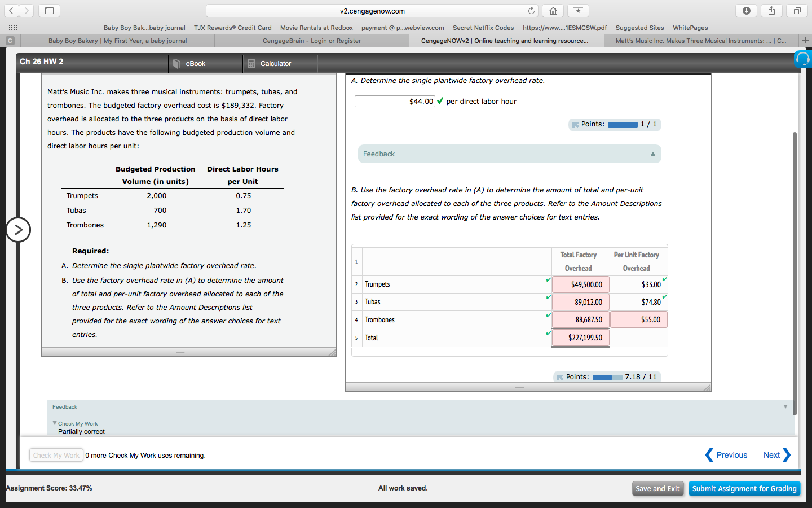Toggle the Safari sidebar button
812x508 pixels.
[x=49, y=11]
